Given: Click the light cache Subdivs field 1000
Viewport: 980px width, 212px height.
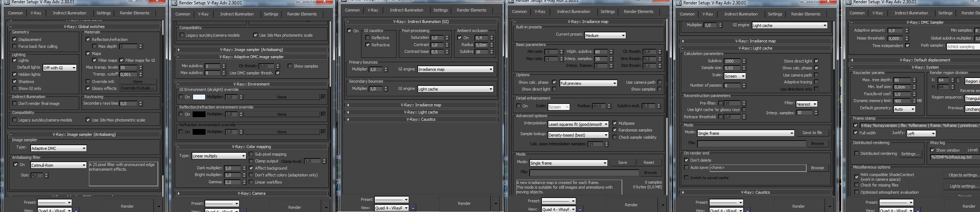Looking at the screenshot, I should click(732, 61).
